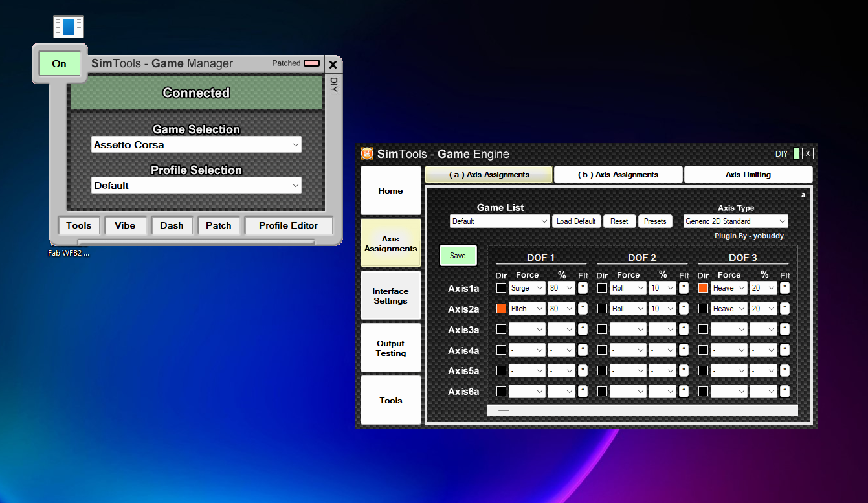Click the pink Patched indicator light
Image resolution: width=868 pixels, height=503 pixels.
[x=311, y=63]
